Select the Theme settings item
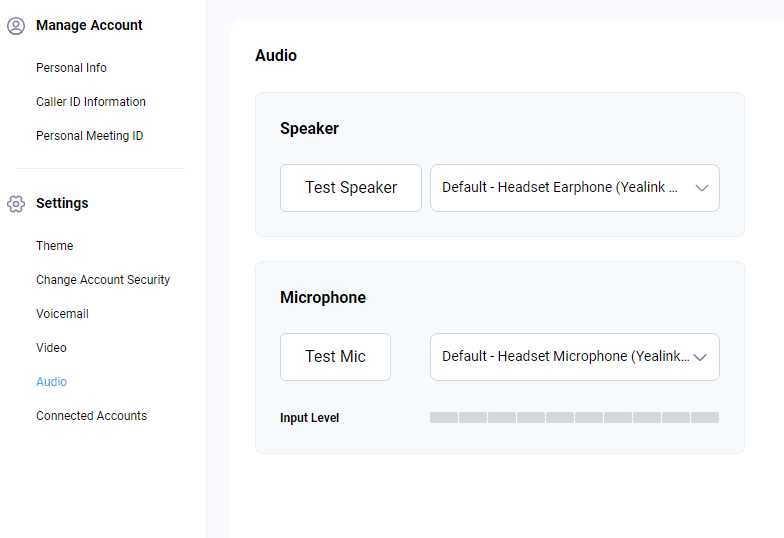The image size is (784, 538). tap(54, 246)
